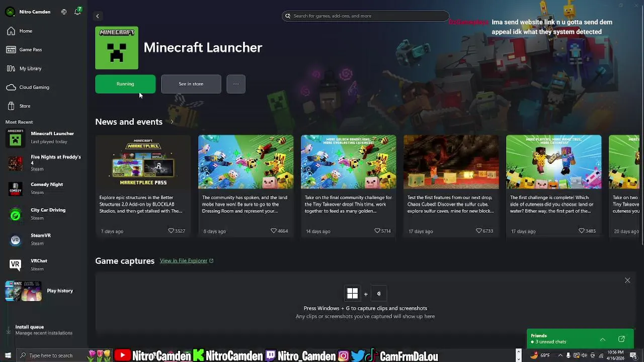
Task: Go back with the back arrow
Action: click(x=98, y=16)
